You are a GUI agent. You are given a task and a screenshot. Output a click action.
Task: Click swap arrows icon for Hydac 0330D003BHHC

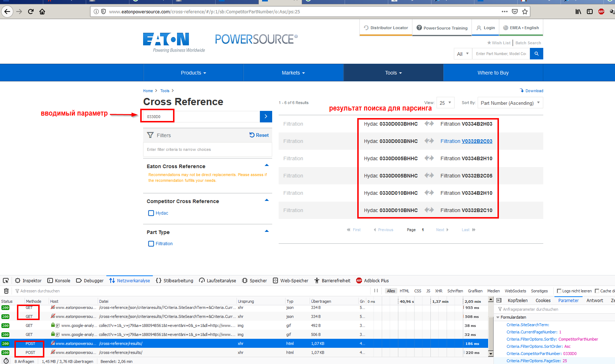pos(429,123)
